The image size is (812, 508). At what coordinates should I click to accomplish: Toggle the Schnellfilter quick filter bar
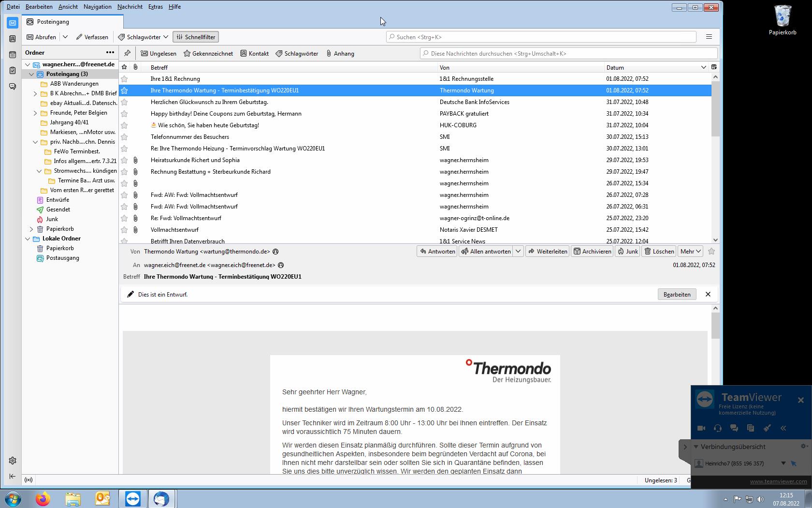click(196, 37)
